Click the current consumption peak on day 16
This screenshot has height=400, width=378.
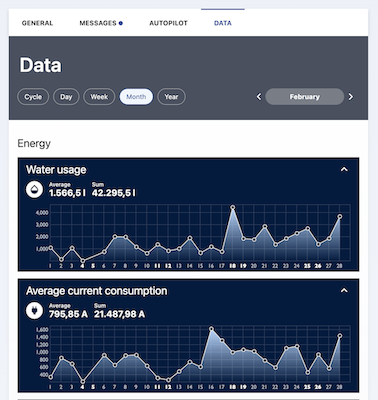click(x=211, y=329)
